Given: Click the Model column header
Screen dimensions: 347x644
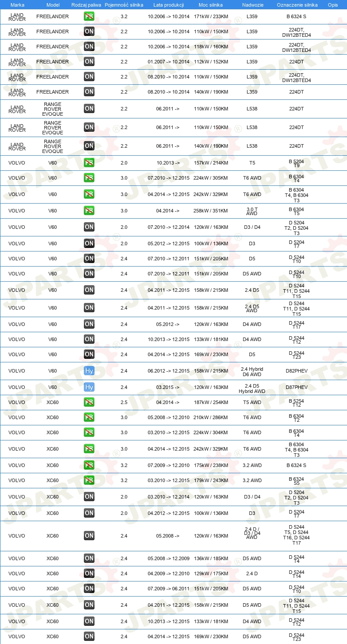Looking at the screenshot, I should point(53,4).
